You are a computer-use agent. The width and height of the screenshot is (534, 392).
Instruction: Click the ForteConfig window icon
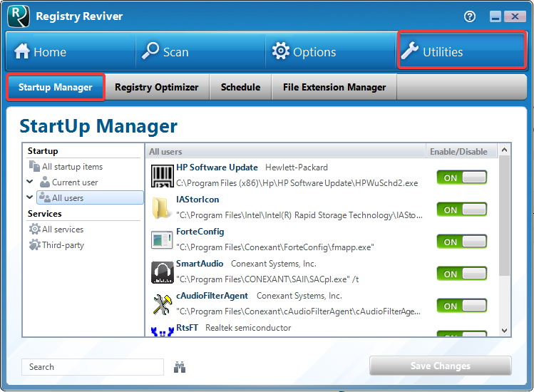click(162, 239)
